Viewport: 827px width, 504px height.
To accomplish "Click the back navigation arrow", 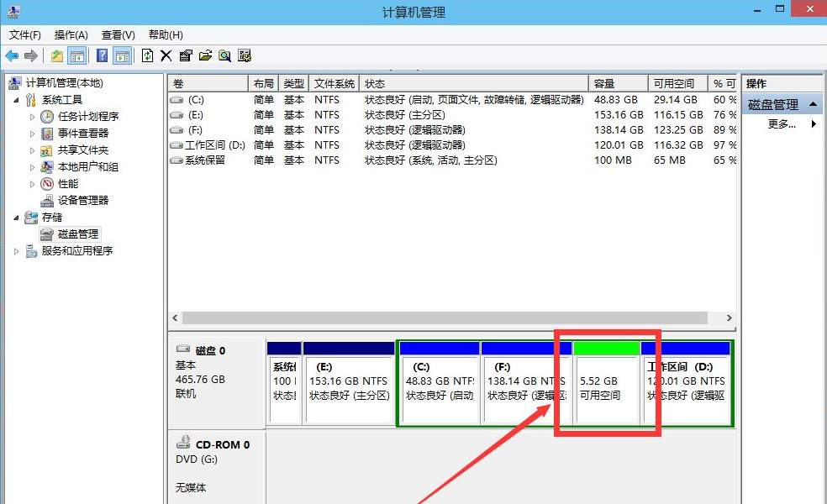I will (10, 55).
